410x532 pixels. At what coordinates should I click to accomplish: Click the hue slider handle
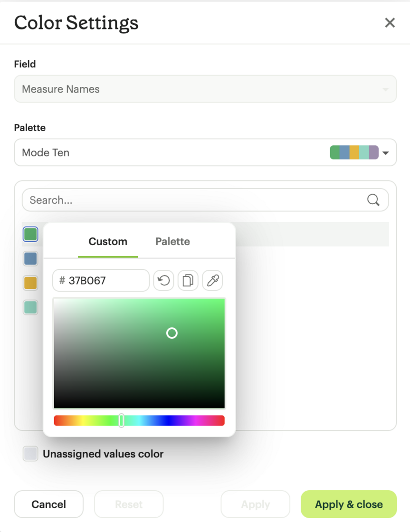pos(121,420)
